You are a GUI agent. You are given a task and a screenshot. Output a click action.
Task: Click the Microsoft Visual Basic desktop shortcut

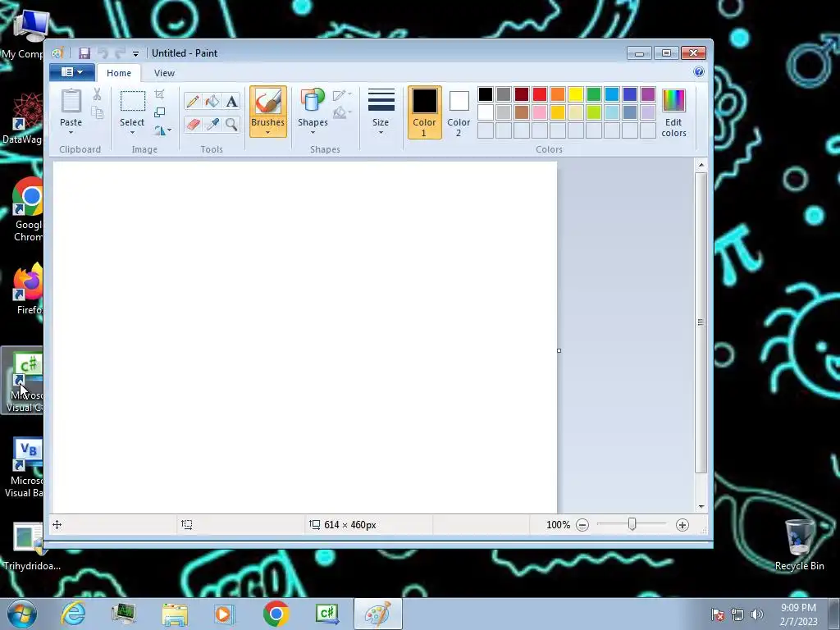coord(24,467)
